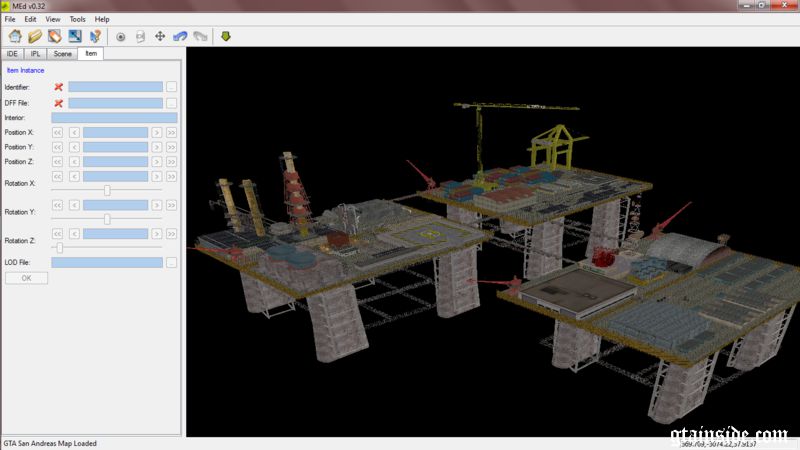
Task: Click Rotation Z small increase > button
Action: 157,234
